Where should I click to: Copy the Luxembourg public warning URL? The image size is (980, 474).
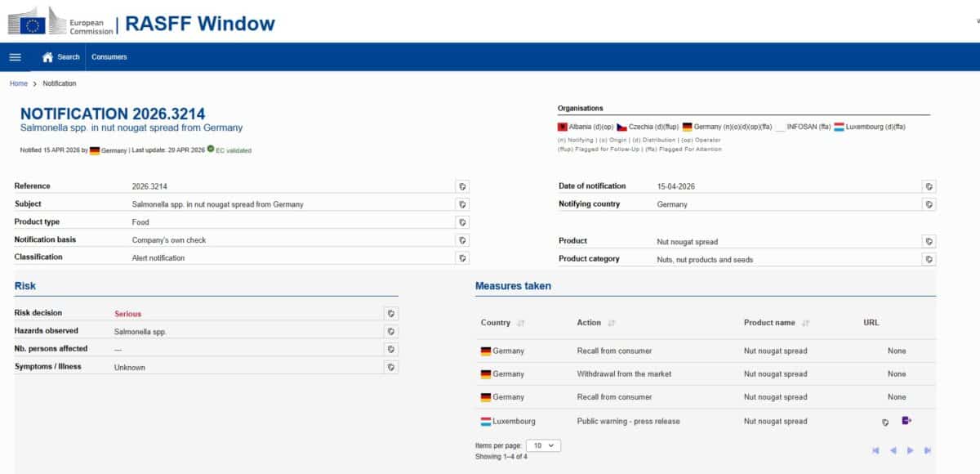[885, 423]
